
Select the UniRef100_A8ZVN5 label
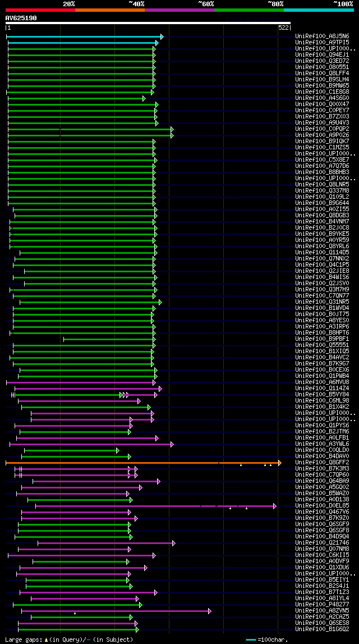click(322, 611)
